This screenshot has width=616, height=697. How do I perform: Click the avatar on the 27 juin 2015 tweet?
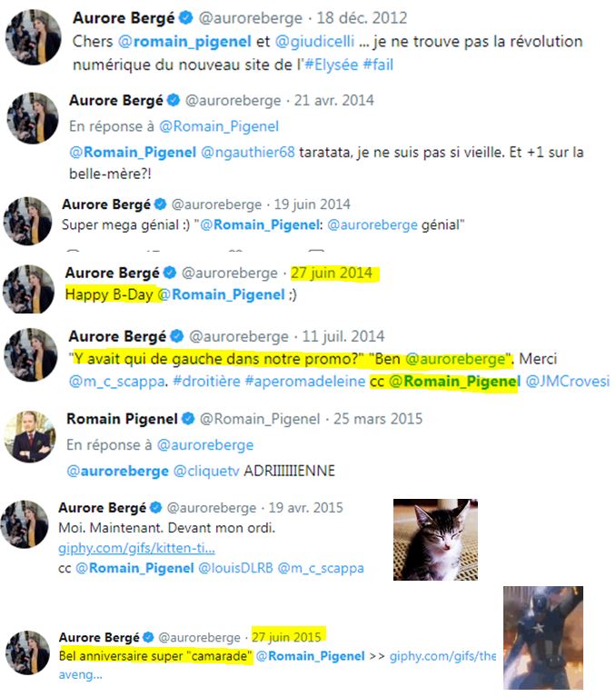27,652
